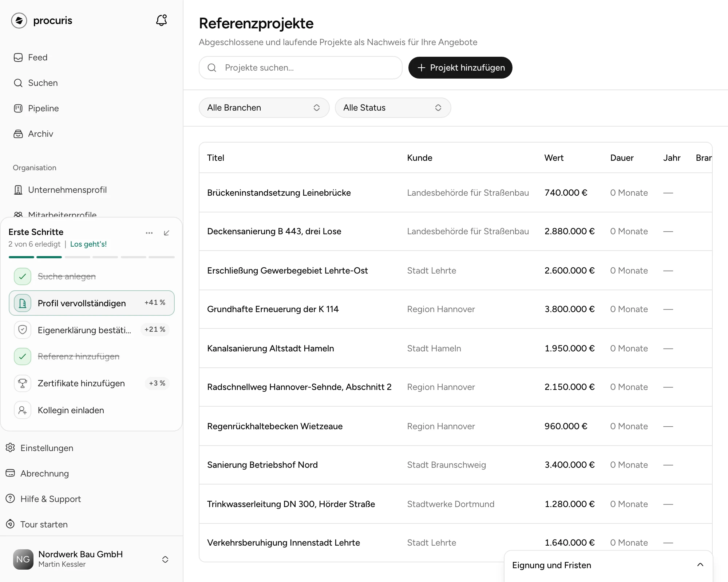Click the Suchen magnifier icon in sidebar

18,83
